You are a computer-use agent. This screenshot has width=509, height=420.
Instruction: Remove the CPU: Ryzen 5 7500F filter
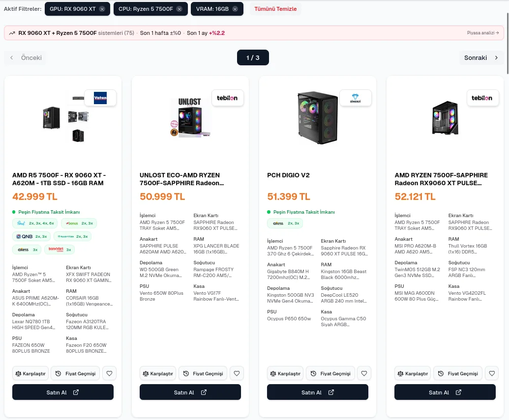click(179, 9)
